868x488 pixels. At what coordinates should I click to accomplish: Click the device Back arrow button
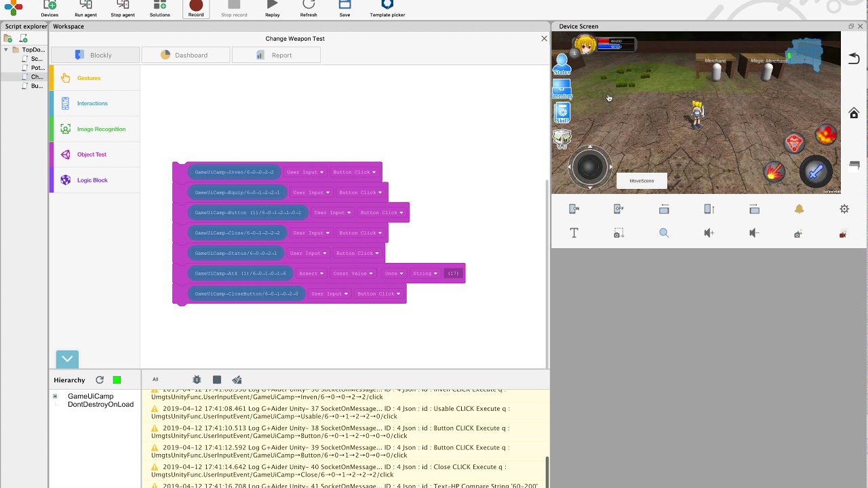pos(854,59)
